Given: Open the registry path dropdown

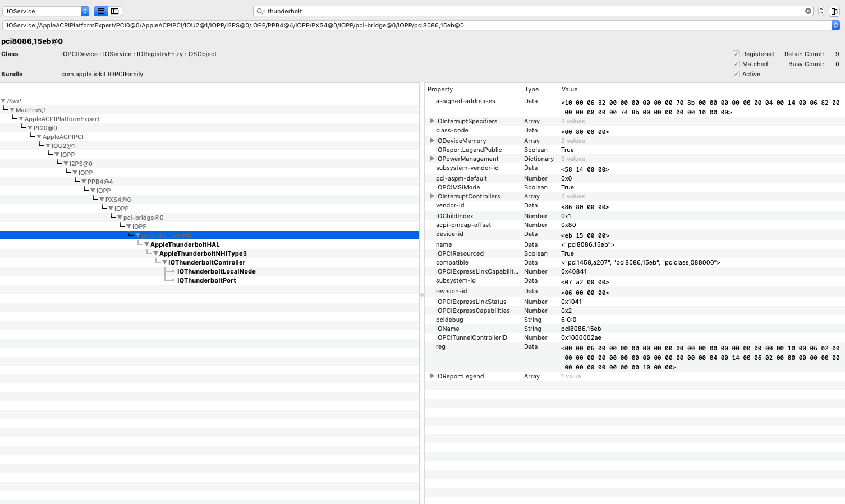Looking at the screenshot, I should coord(835,25).
